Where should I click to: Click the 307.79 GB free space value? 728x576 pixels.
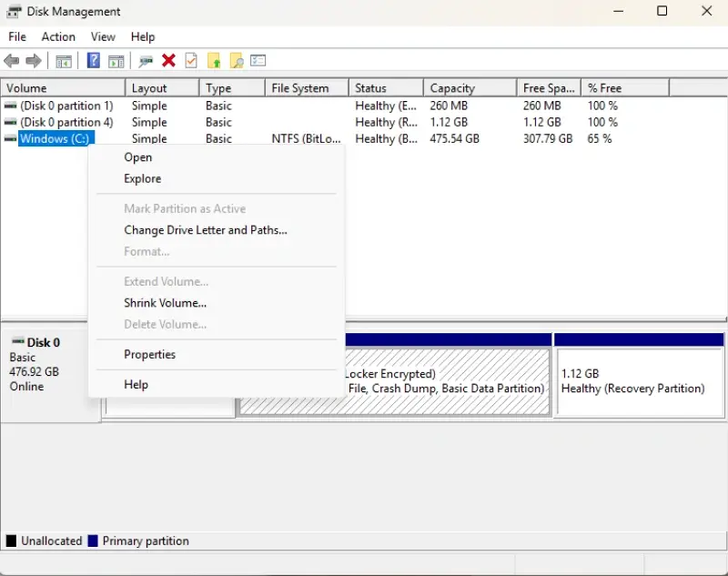click(548, 138)
